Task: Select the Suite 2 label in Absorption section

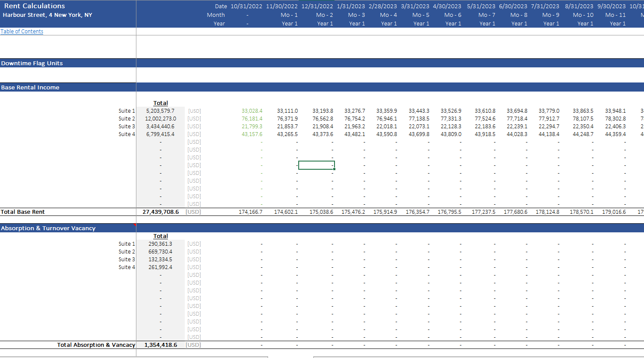Action: tap(127, 252)
